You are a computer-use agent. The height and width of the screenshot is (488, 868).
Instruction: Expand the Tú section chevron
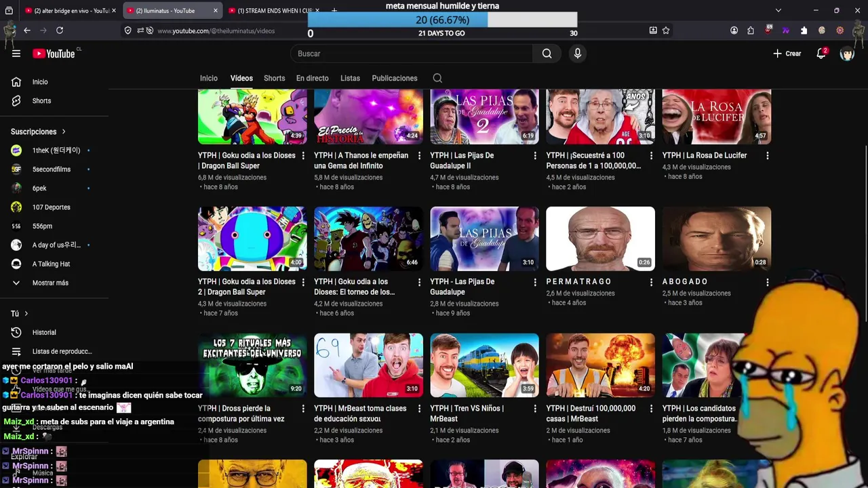tap(26, 314)
